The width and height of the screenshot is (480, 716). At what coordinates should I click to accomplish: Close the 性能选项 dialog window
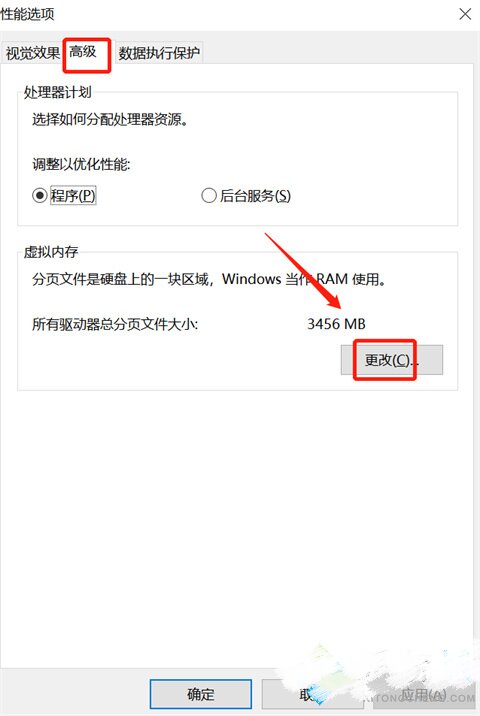tap(465, 14)
